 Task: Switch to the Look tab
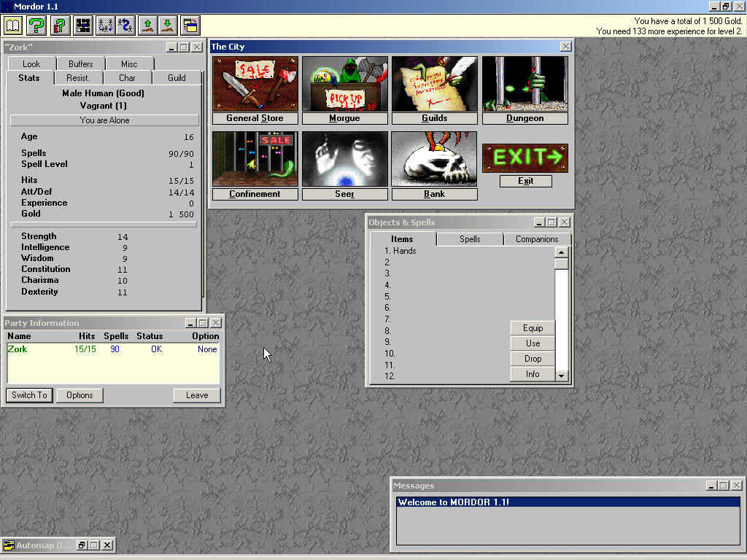click(31, 64)
